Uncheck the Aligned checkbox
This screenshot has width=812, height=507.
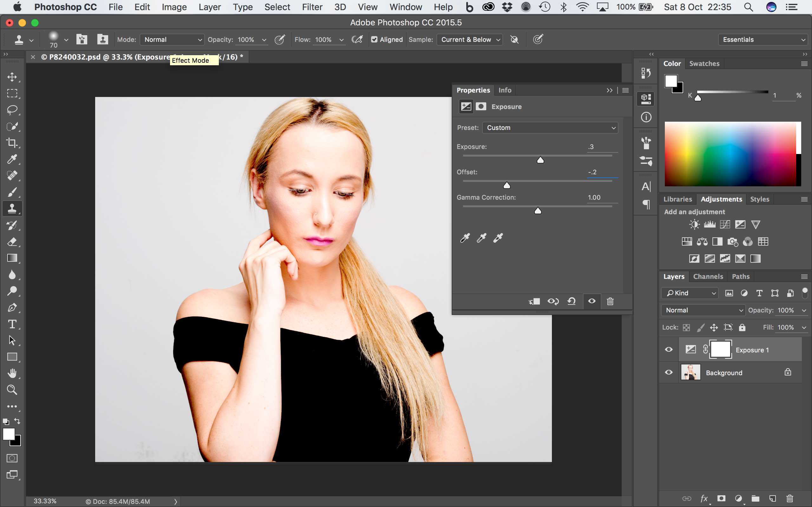click(374, 40)
